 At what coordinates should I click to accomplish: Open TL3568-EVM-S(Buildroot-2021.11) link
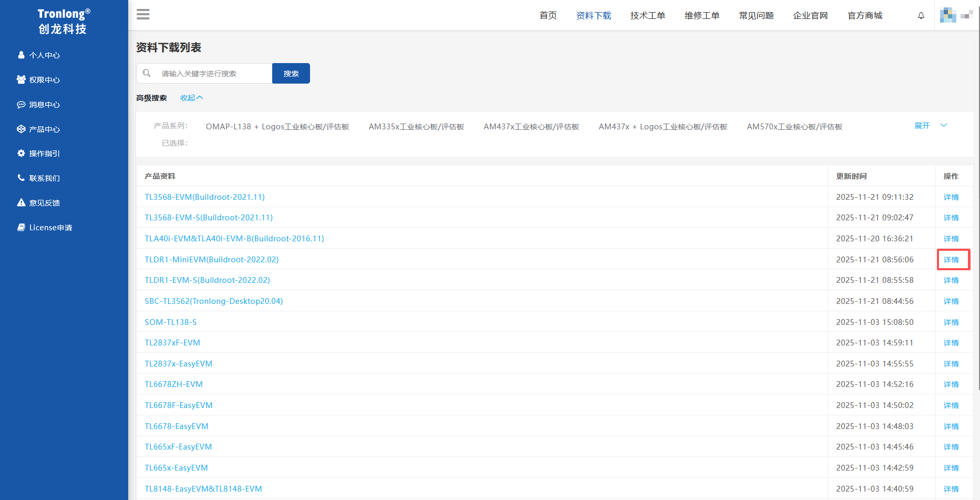(209, 217)
